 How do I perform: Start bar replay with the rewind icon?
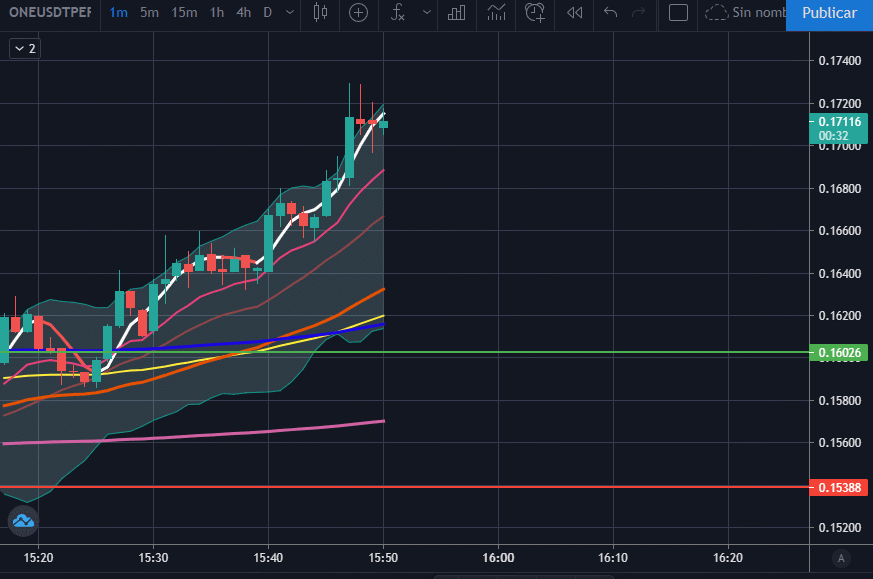pos(575,12)
